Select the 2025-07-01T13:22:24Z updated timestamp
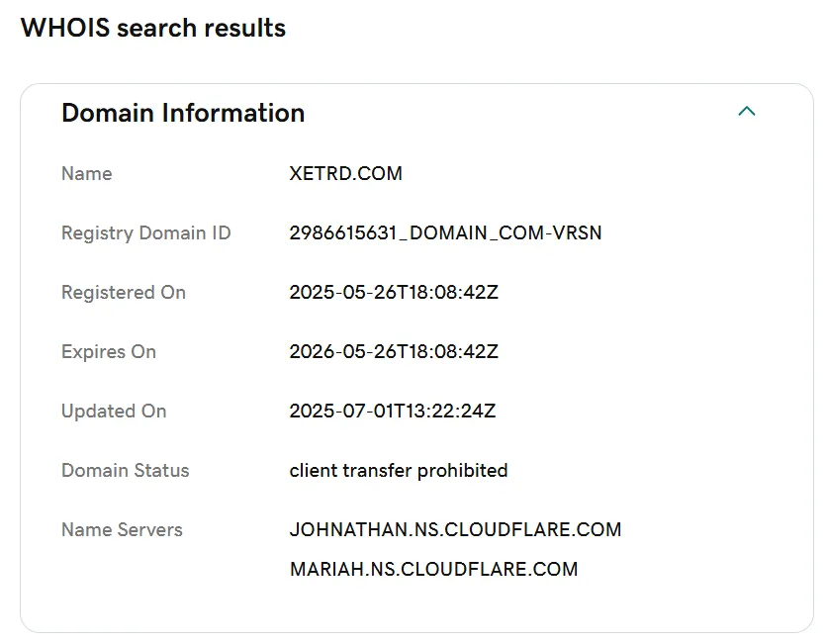 pyautogui.click(x=392, y=412)
